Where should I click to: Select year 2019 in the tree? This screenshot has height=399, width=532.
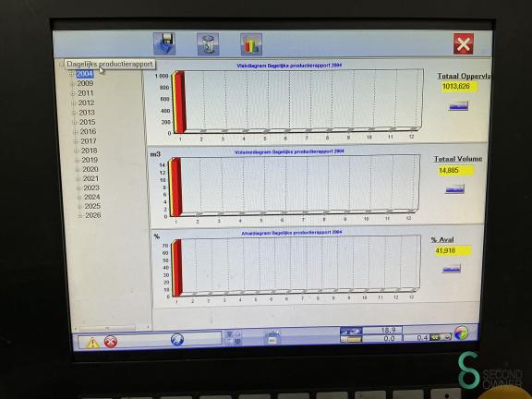click(x=90, y=160)
